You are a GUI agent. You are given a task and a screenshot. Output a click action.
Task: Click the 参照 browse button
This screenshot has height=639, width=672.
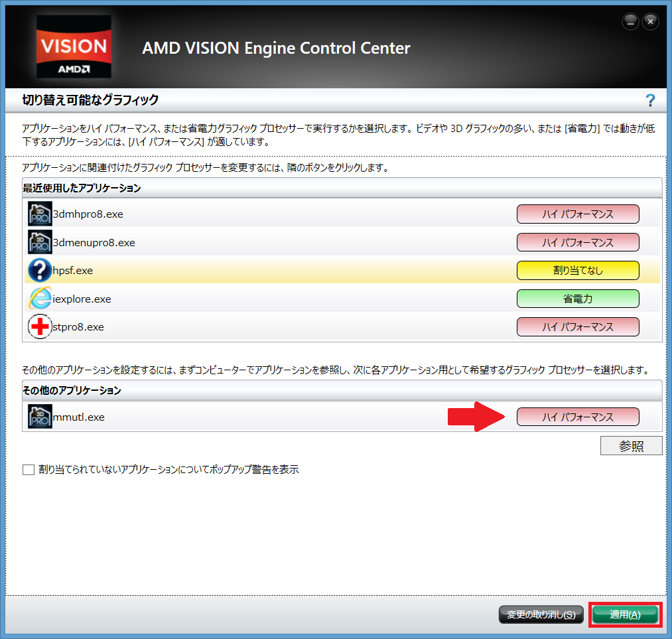coord(631,446)
